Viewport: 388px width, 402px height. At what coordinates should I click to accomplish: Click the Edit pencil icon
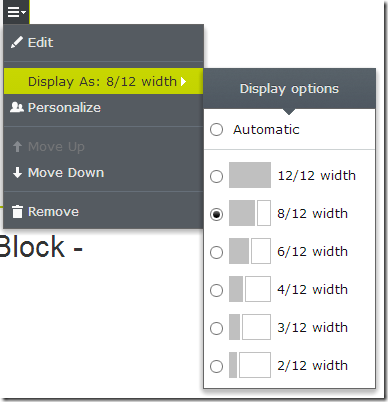pyautogui.click(x=17, y=42)
